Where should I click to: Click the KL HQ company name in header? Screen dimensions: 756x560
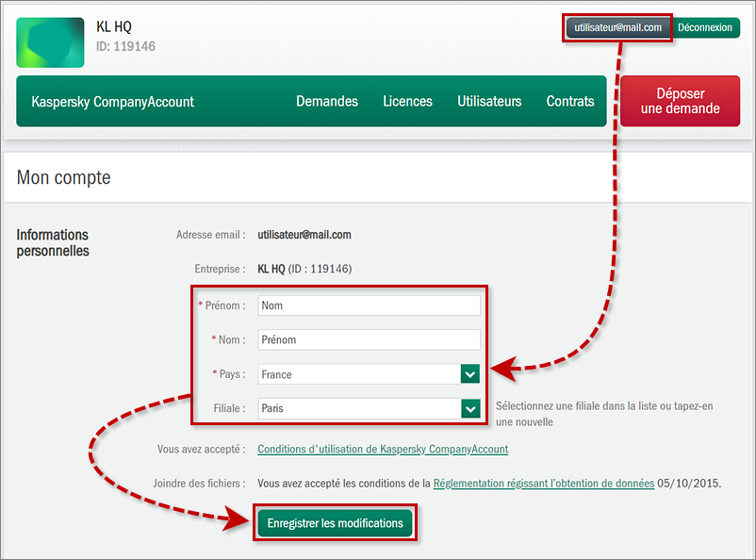[x=114, y=26]
